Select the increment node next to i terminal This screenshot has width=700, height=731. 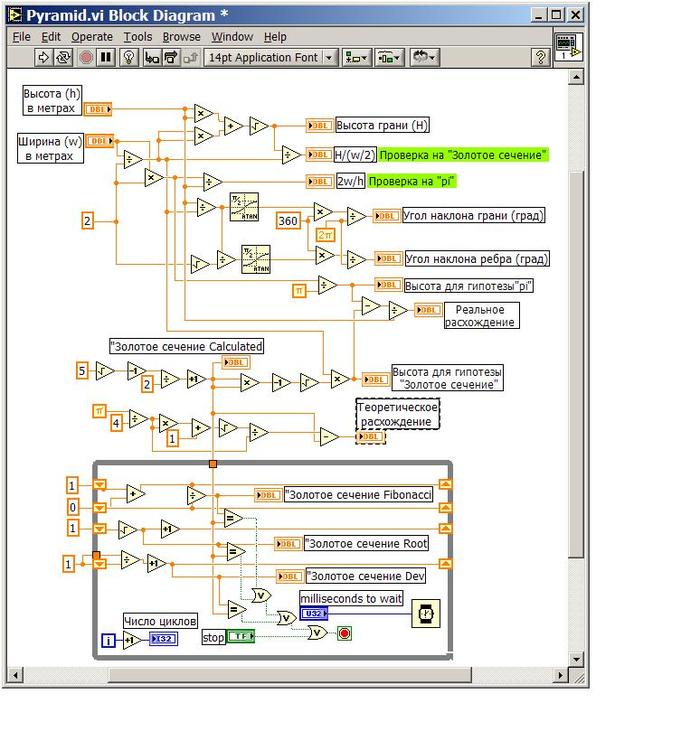(132, 640)
